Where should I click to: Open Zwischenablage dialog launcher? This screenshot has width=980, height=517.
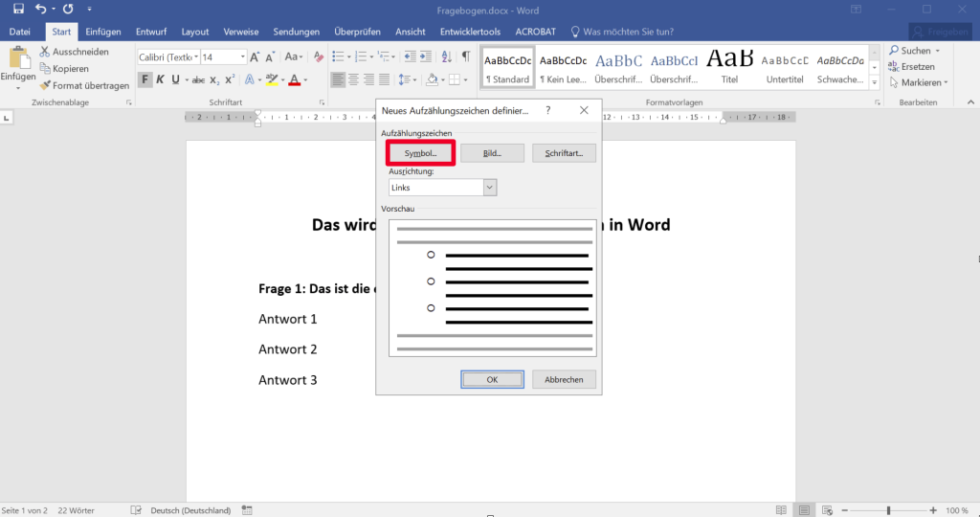[129, 102]
